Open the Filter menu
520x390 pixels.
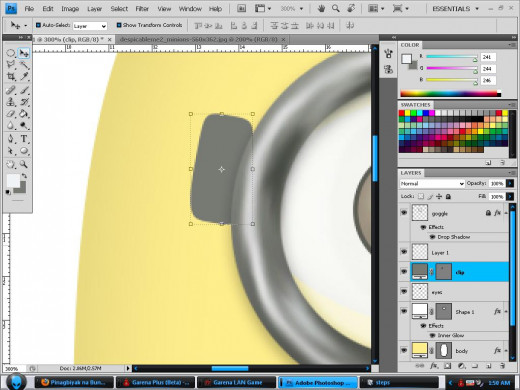142,9
